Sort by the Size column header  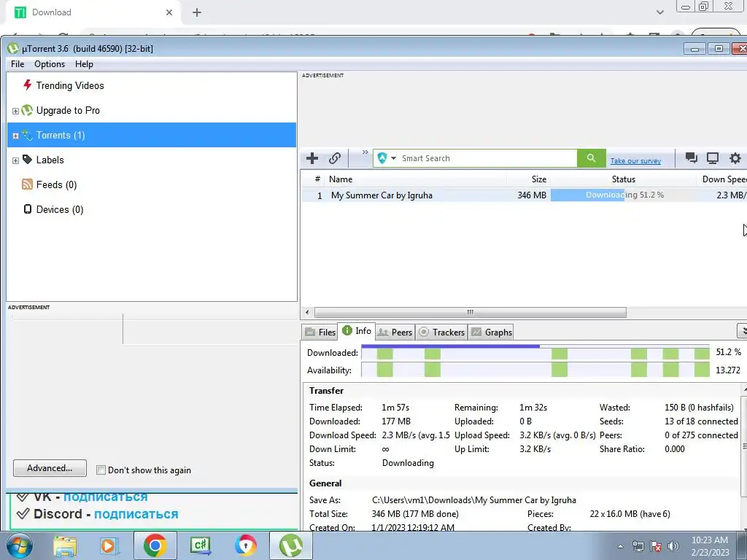click(528, 179)
